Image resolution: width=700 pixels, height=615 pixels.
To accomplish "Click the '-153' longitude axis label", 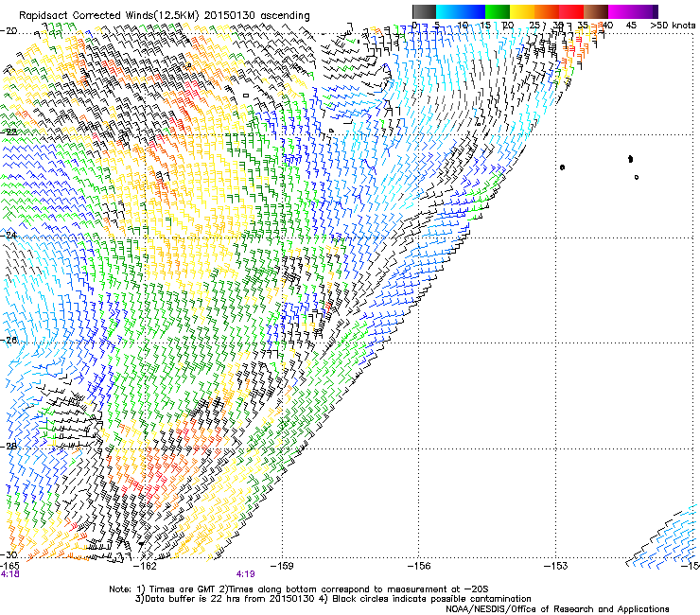I will 556,566.
